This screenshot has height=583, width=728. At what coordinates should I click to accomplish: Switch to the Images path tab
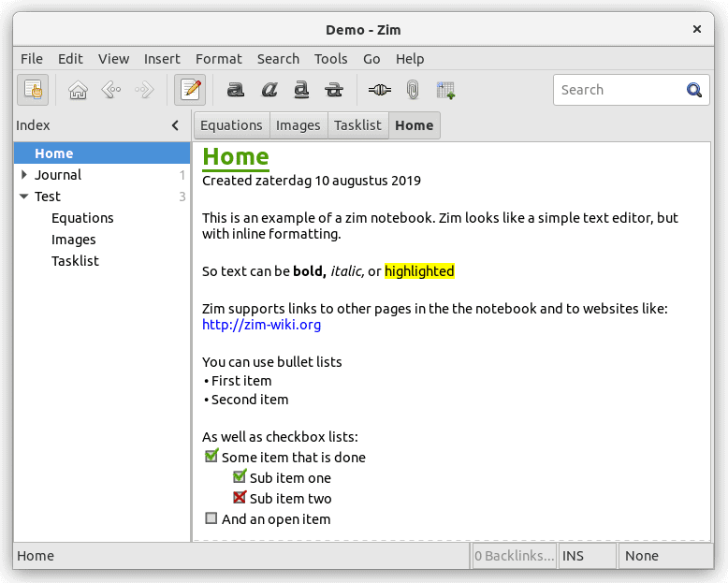298,125
